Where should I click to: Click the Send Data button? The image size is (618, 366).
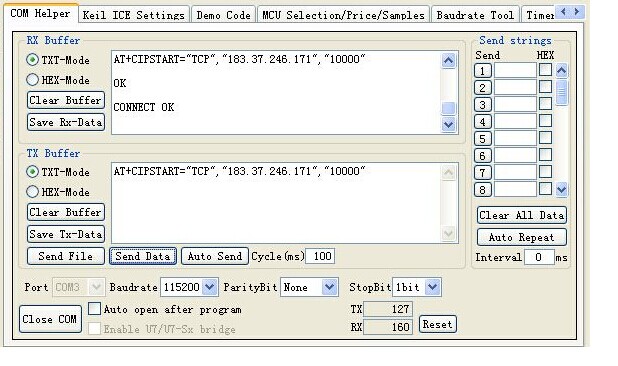[x=143, y=256]
